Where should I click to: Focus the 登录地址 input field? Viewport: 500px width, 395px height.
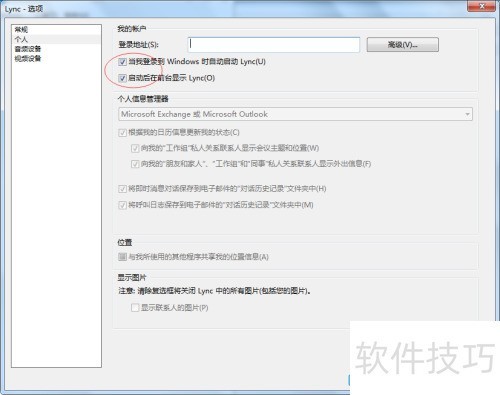(274, 45)
